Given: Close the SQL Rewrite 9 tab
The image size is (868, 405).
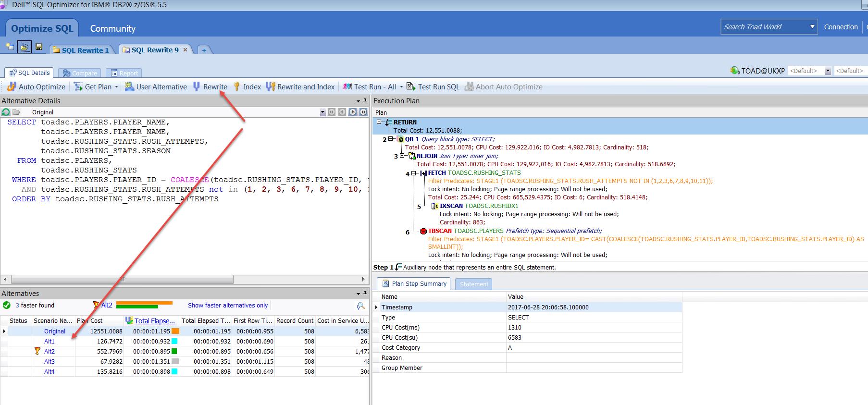Looking at the screenshot, I should click(185, 49).
